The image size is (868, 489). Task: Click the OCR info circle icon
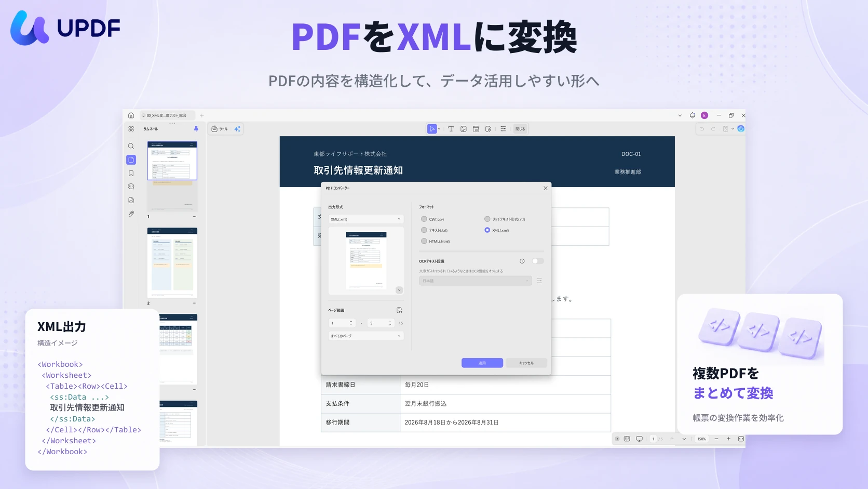coord(522,261)
